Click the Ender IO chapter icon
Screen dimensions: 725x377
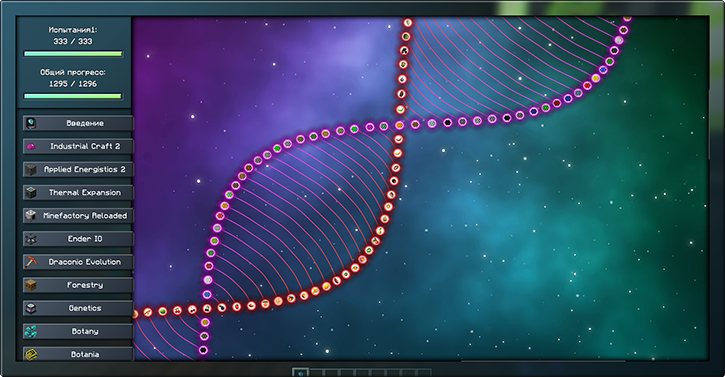point(31,239)
